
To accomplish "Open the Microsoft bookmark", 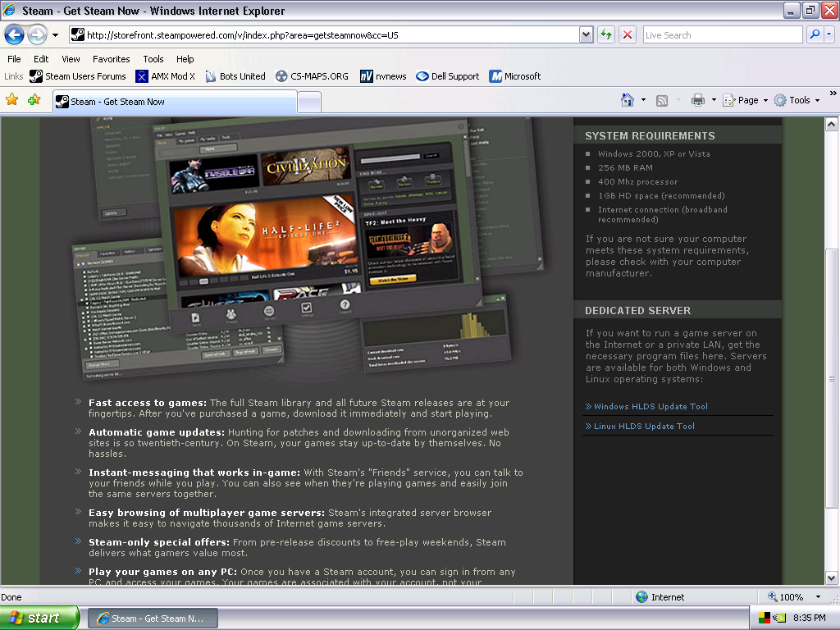I will coord(515,76).
